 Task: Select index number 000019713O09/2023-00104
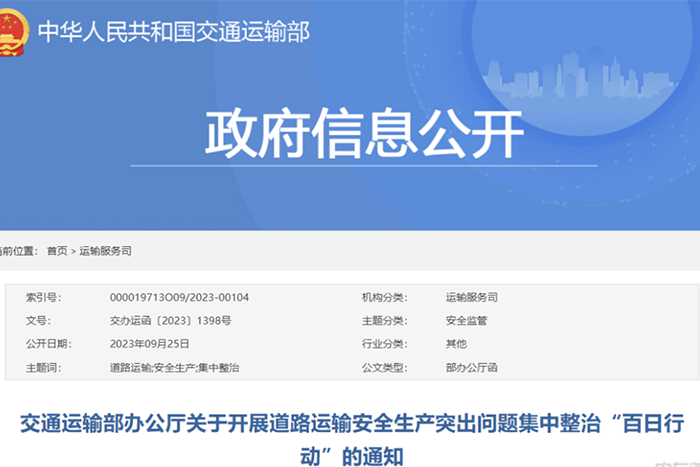179,297
